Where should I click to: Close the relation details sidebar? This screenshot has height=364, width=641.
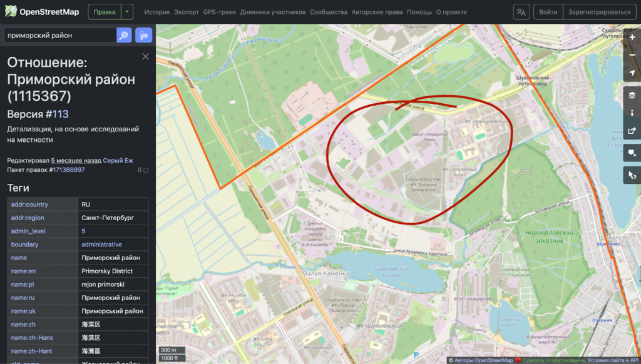tap(146, 56)
